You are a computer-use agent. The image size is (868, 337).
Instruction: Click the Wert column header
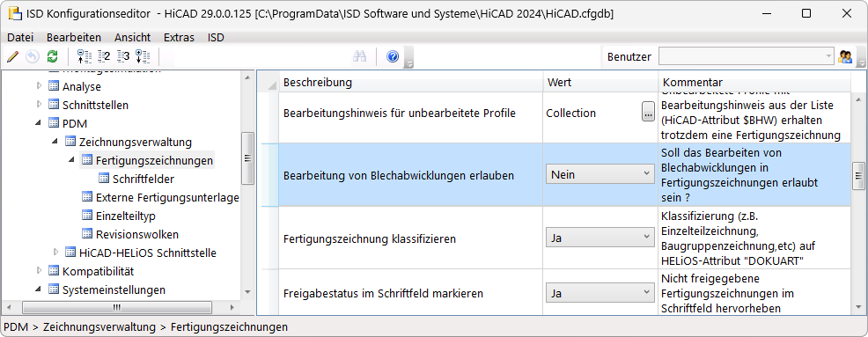click(x=600, y=83)
